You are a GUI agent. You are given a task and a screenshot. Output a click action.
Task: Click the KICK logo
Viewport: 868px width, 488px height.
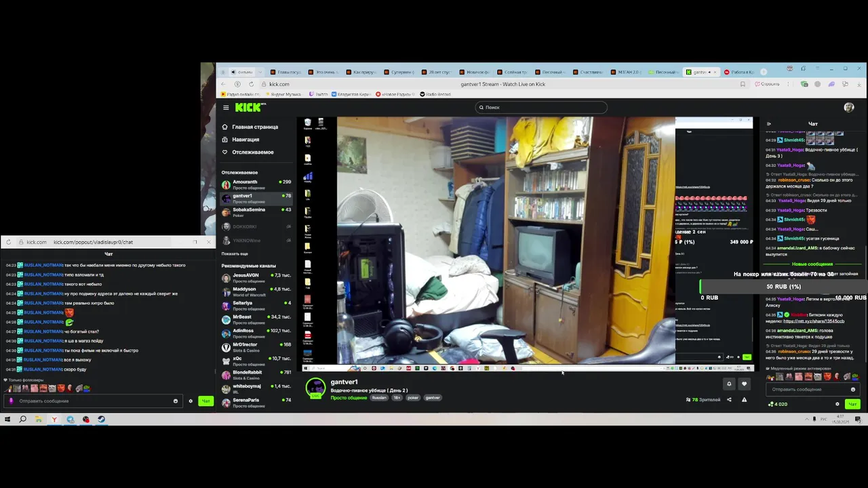(250, 107)
